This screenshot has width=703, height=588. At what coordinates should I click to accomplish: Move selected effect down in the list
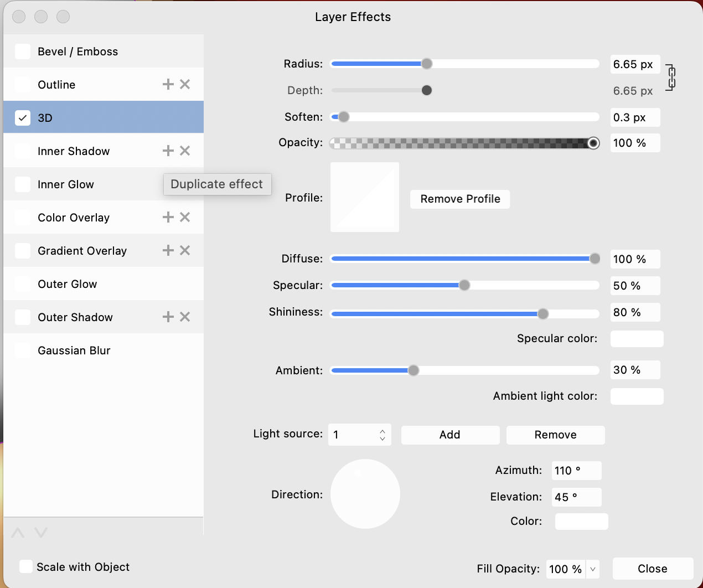(x=40, y=532)
